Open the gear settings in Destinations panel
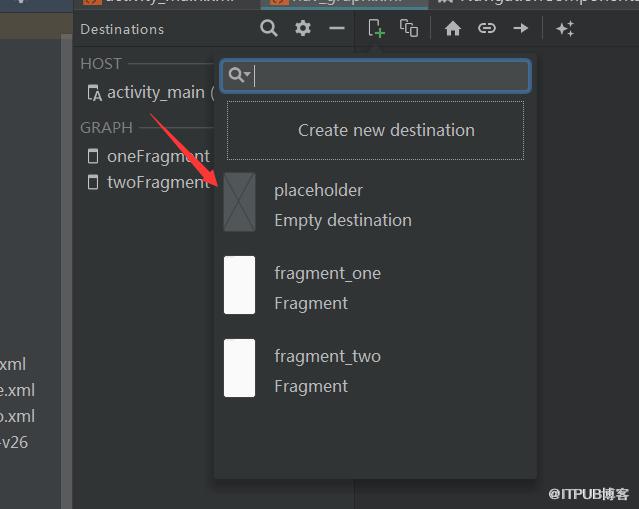This screenshot has height=509, width=639. point(303,29)
